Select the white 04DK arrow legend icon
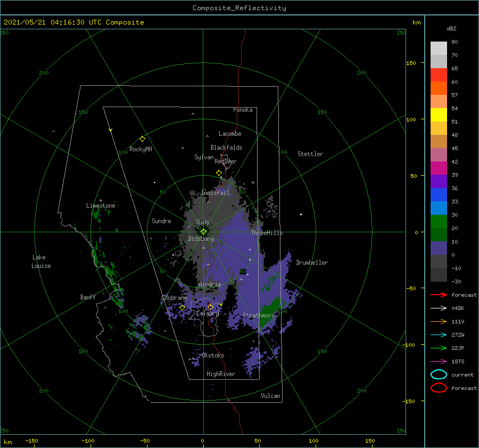Viewport: 479px width, 448px height. 439,308
